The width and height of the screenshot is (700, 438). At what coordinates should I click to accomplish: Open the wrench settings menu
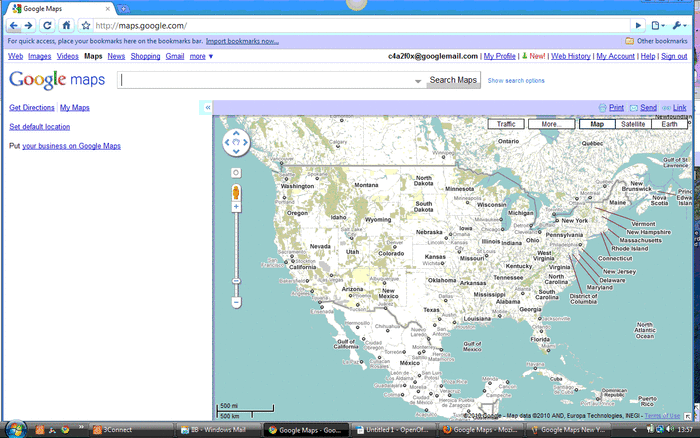tap(679, 25)
